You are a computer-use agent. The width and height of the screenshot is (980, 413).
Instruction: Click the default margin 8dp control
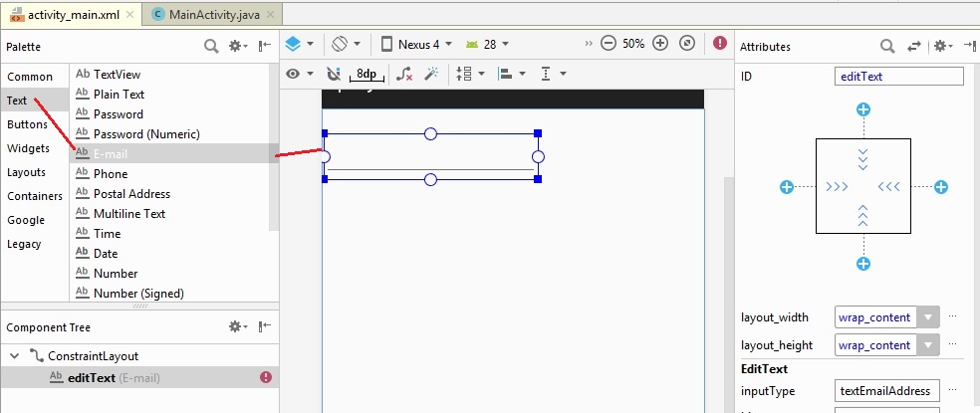point(367,74)
